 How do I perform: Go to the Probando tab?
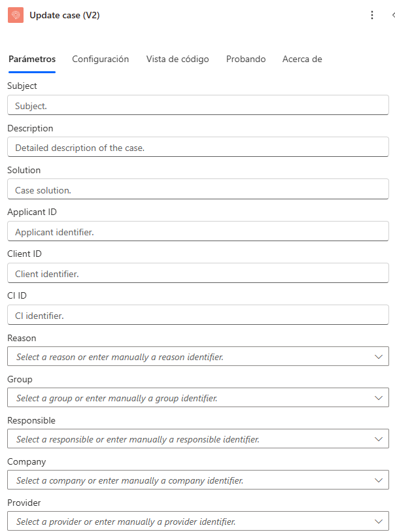tap(246, 59)
